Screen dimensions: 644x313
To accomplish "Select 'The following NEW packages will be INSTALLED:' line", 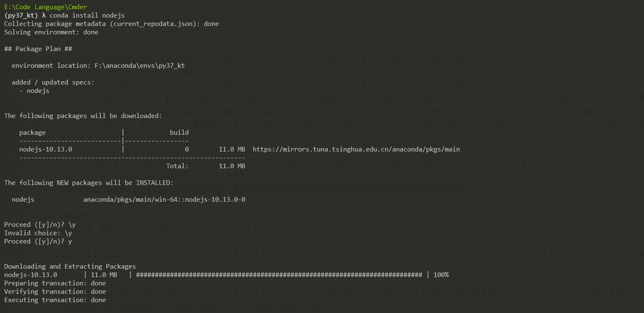I will point(89,183).
